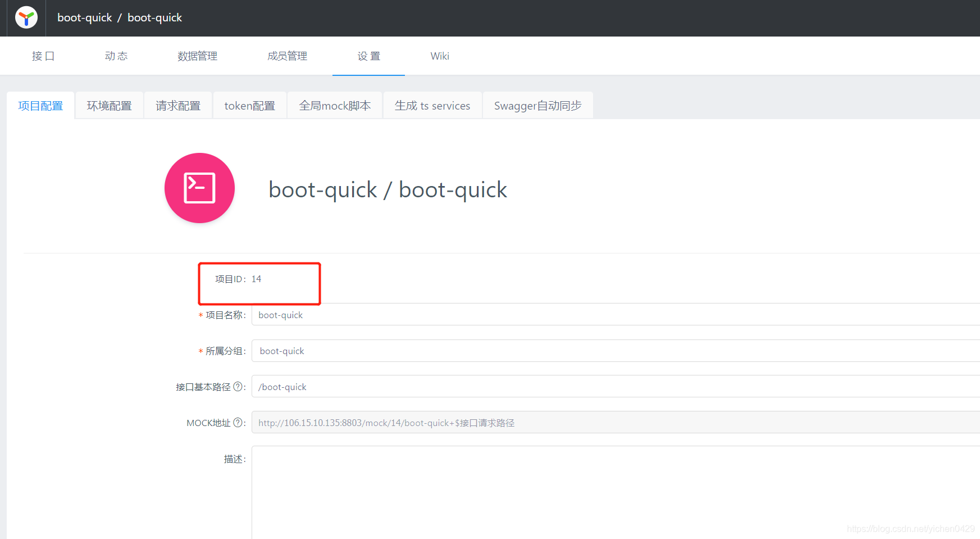
Task: Open the 接口 tab
Action: click(43, 56)
